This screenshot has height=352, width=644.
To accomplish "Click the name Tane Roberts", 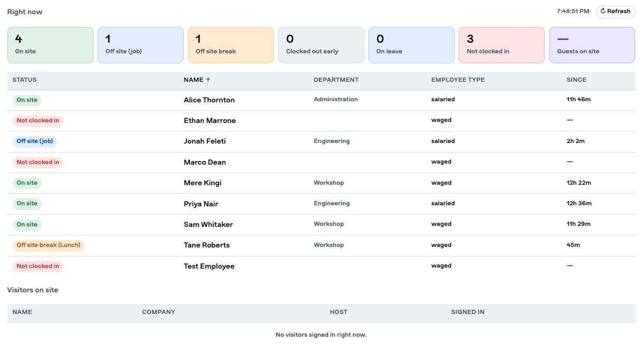I will tap(206, 245).
